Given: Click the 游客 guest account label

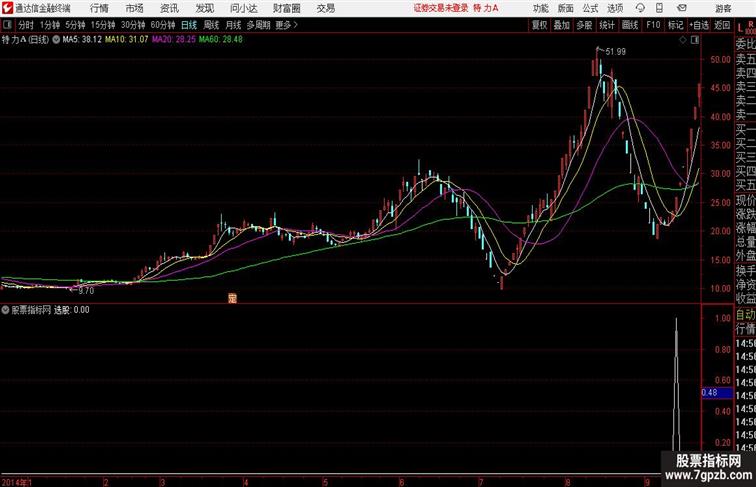Looking at the screenshot, I should coord(723,8).
